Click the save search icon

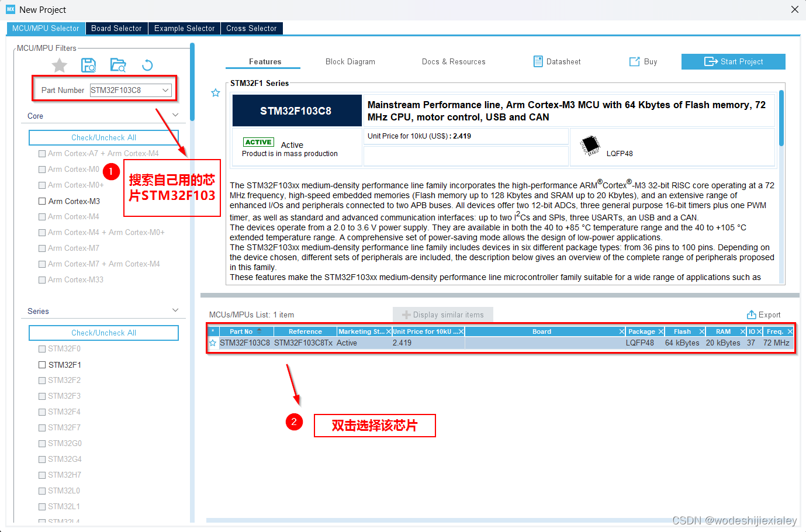click(x=88, y=65)
